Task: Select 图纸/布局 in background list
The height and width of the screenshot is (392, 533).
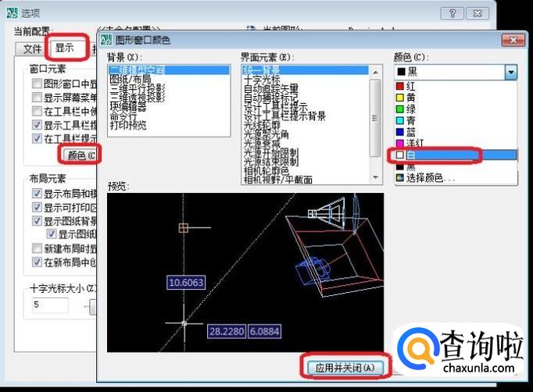Action: click(x=131, y=79)
